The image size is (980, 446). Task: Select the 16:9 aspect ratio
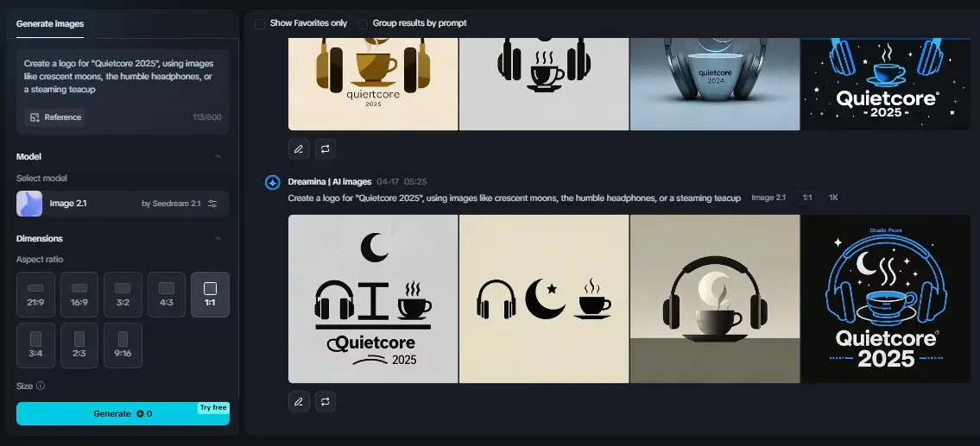79,294
